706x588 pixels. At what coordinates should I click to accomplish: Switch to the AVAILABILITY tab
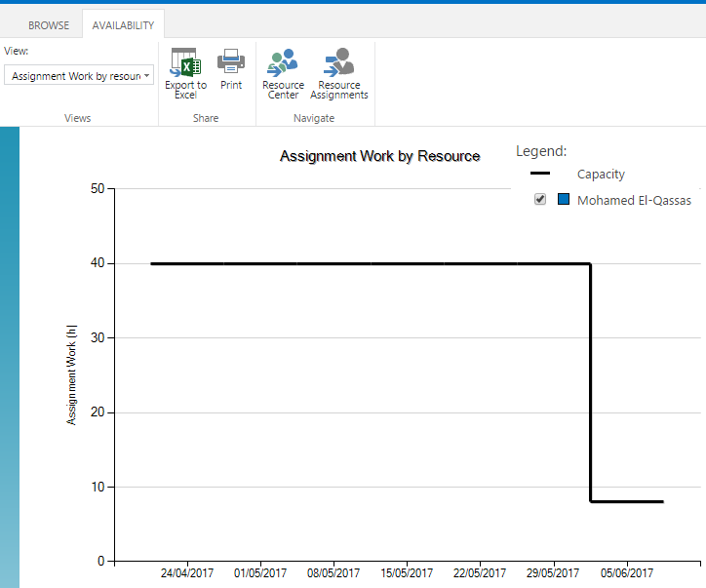click(123, 25)
